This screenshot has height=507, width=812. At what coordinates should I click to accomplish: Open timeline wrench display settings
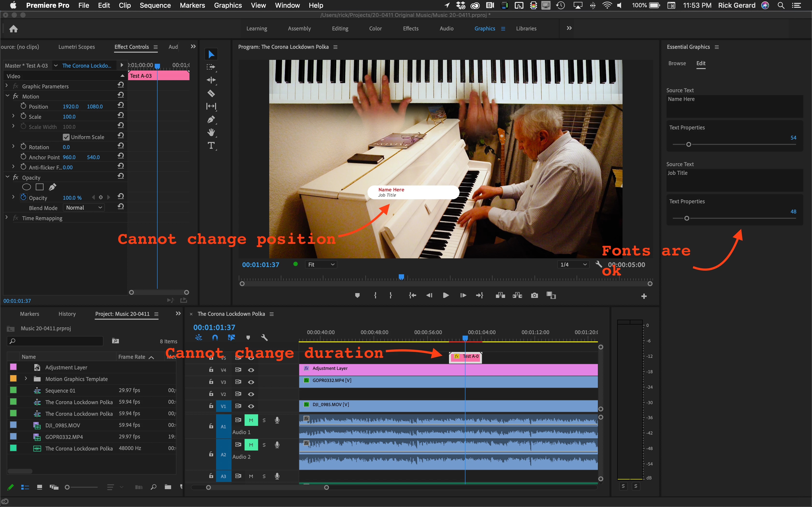coord(264,338)
